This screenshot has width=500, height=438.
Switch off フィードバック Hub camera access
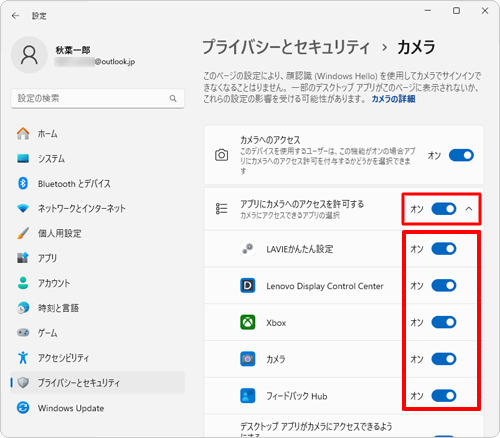(x=444, y=396)
